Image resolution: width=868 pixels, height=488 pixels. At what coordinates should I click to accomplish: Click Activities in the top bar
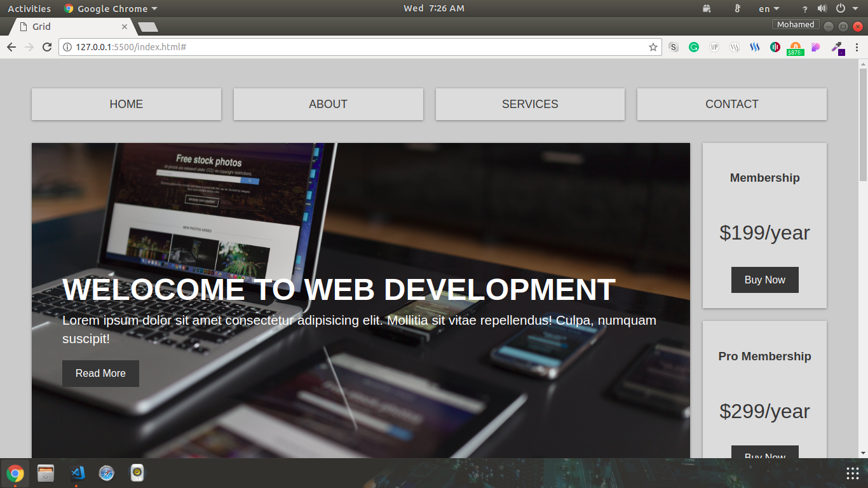click(x=29, y=8)
